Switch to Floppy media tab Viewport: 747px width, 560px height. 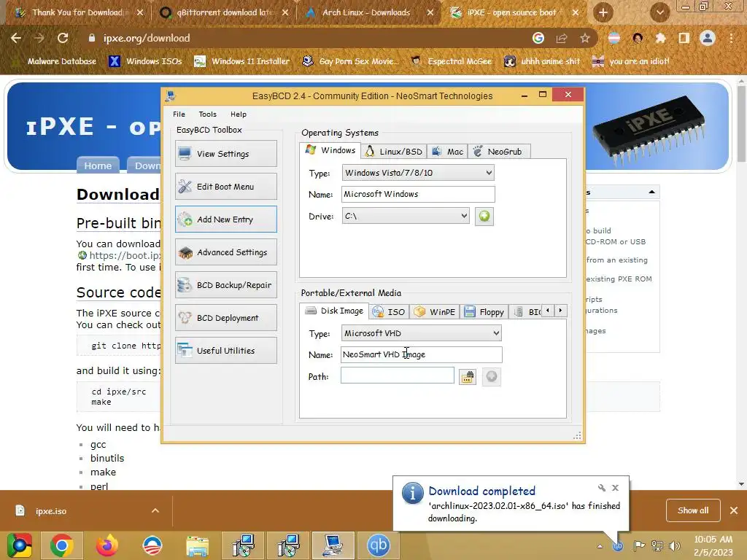coord(484,312)
